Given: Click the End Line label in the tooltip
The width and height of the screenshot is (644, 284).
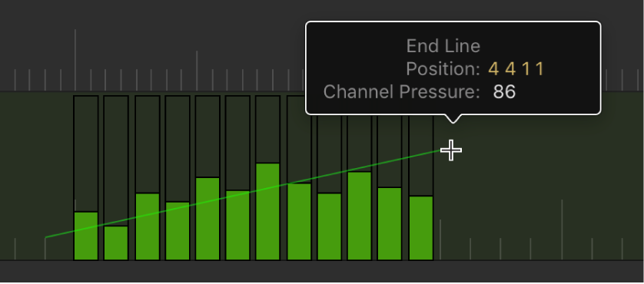Looking at the screenshot, I should coord(443,46).
